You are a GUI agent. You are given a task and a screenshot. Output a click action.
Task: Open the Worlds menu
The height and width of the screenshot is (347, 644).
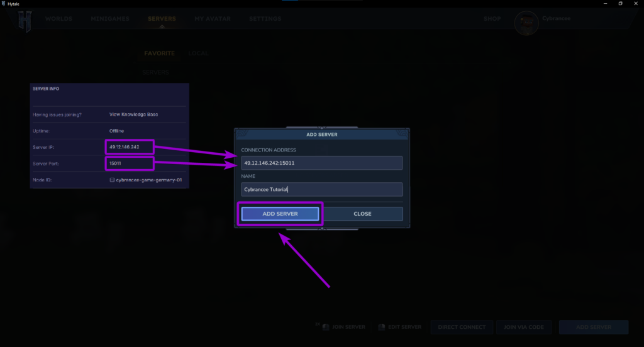(58, 19)
